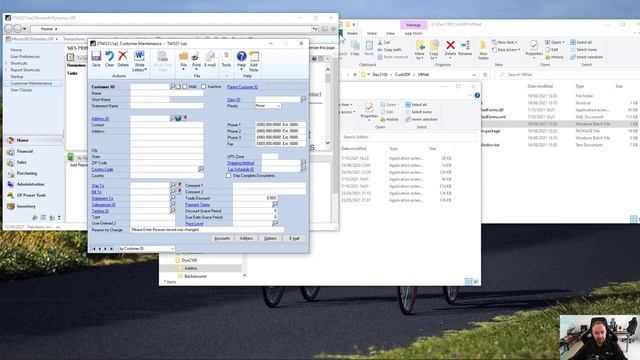
Task: Open the Customer ID lookup magnifier
Action: (x=173, y=87)
